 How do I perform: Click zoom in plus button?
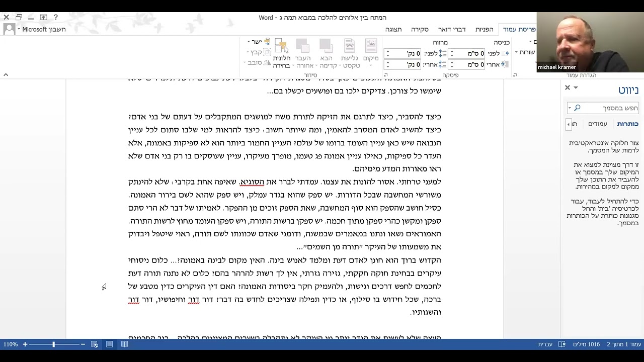coord(25,344)
